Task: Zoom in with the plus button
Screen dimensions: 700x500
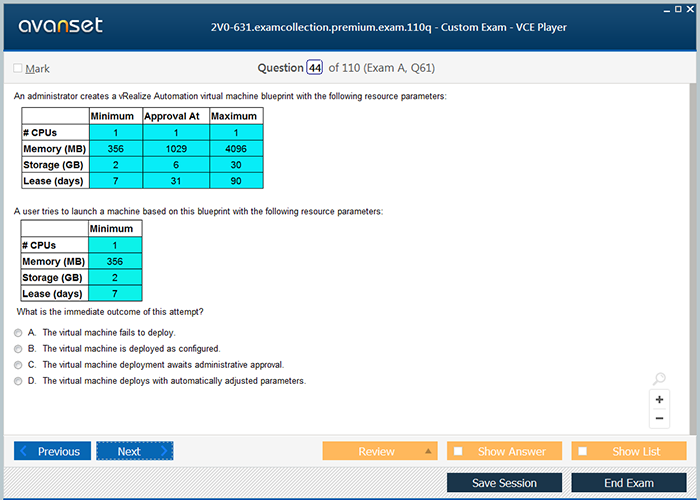Action: 659,399
